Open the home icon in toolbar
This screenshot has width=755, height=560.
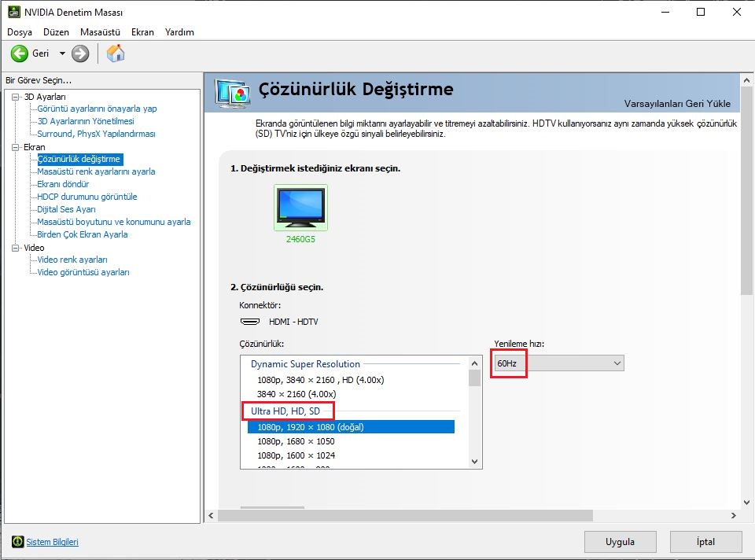[116, 53]
